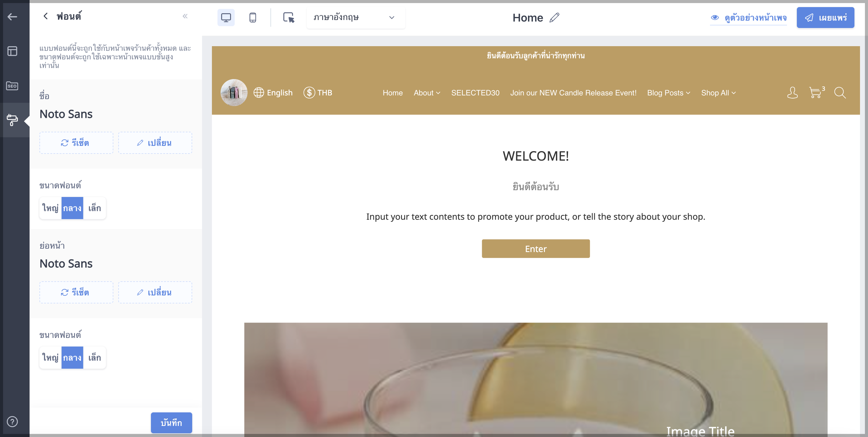Open the SEO settings icon
868x437 pixels.
point(12,86)
